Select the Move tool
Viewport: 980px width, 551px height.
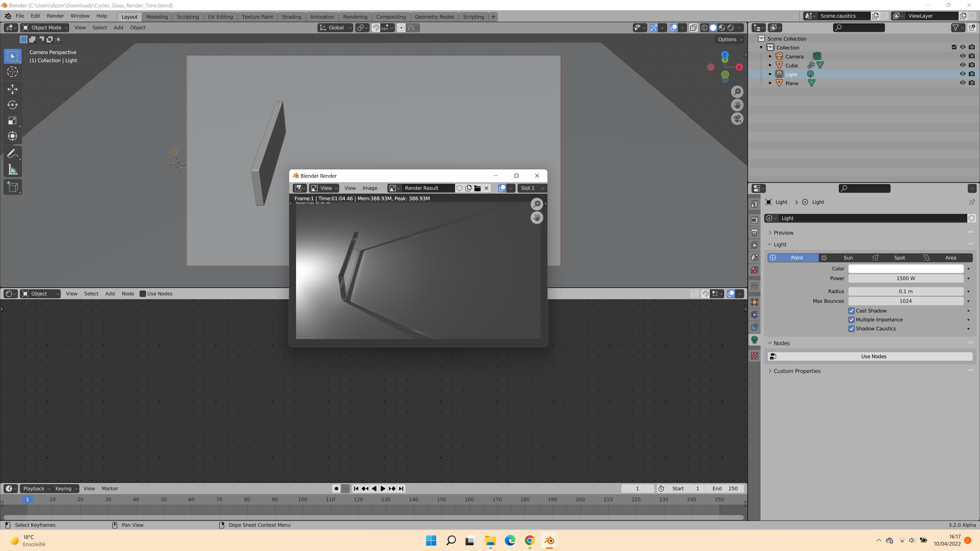coord(13,89)
